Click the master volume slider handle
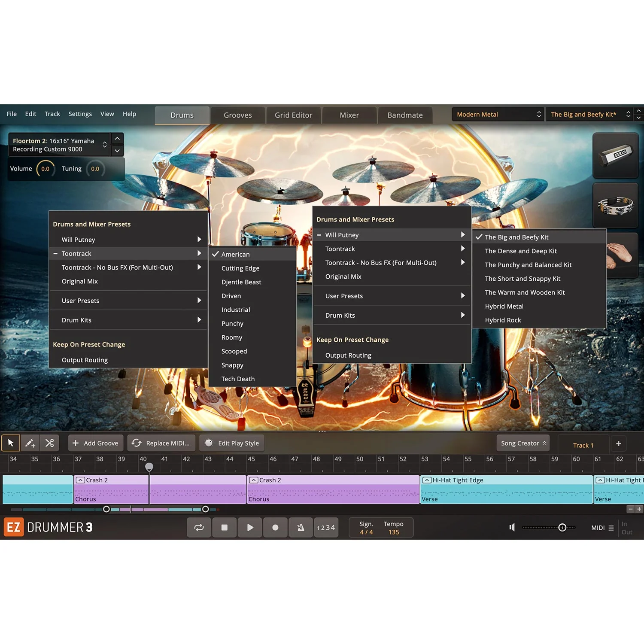This screenshot has width=644, height=644. point(562,528)
